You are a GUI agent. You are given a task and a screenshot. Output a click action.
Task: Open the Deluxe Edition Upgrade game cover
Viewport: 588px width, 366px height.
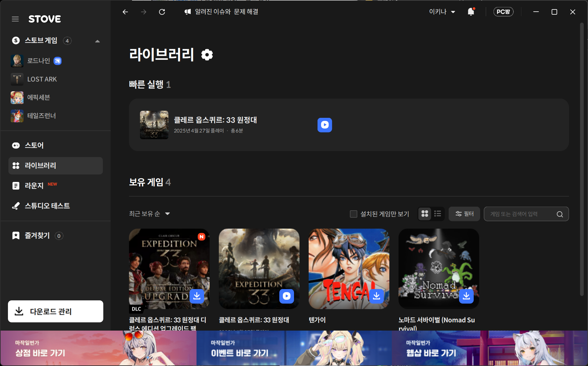click(x=169, y=269)
